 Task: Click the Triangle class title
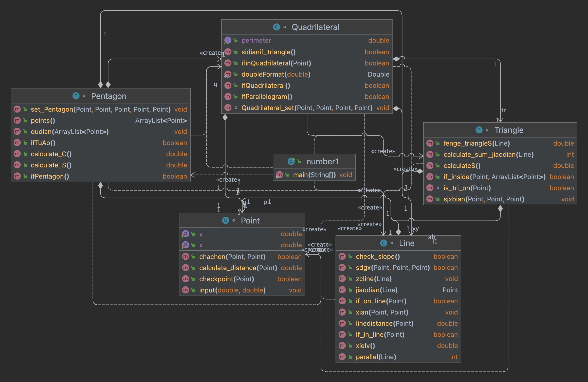(509, 130)
